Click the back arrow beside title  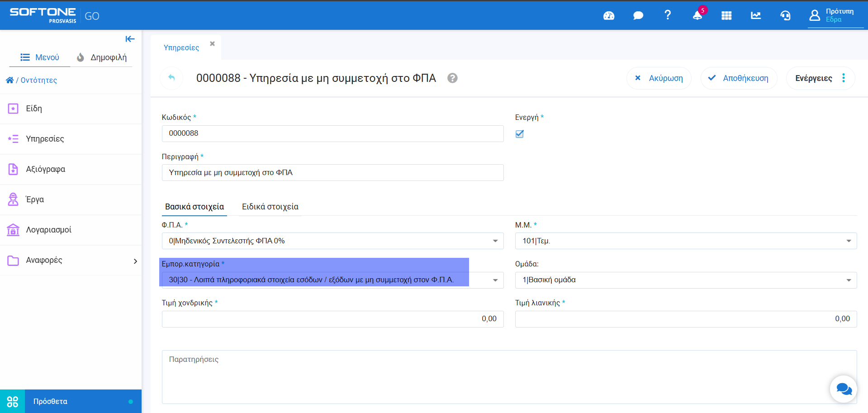[x=171, y=78]
